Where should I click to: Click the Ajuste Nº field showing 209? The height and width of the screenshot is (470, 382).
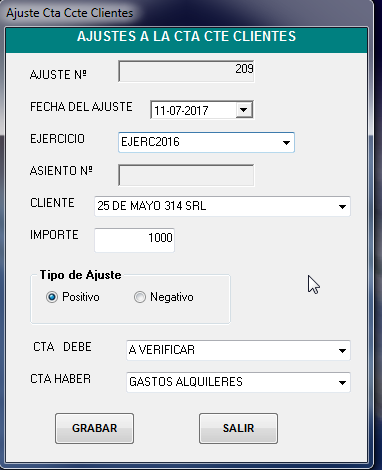[x=186, y=71]
